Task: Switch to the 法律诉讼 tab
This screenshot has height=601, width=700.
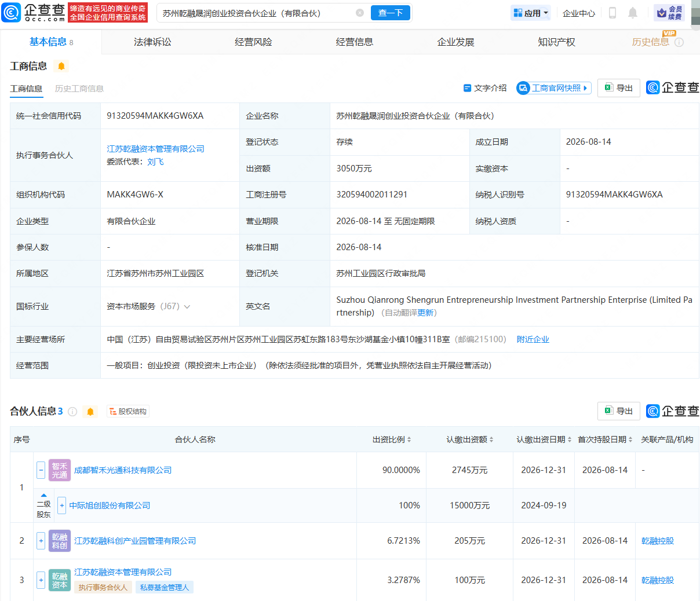Action: [x=152, y=42]
